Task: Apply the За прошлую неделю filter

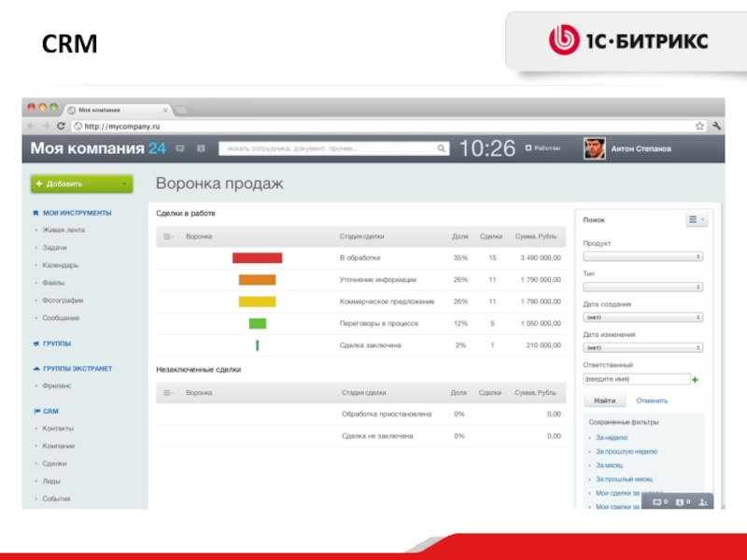Action: pyautogui.click(x=627, y=452)
